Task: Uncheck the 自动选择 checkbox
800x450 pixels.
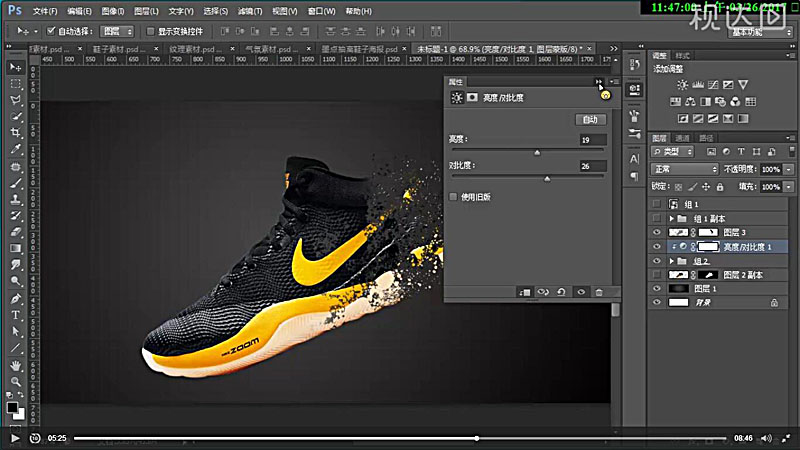Action: click(x=51, y=31)
